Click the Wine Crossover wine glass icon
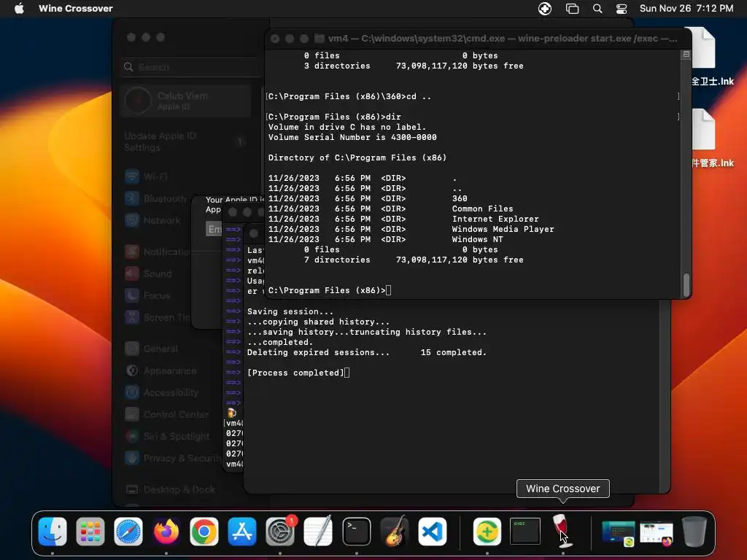 (562, 531)
